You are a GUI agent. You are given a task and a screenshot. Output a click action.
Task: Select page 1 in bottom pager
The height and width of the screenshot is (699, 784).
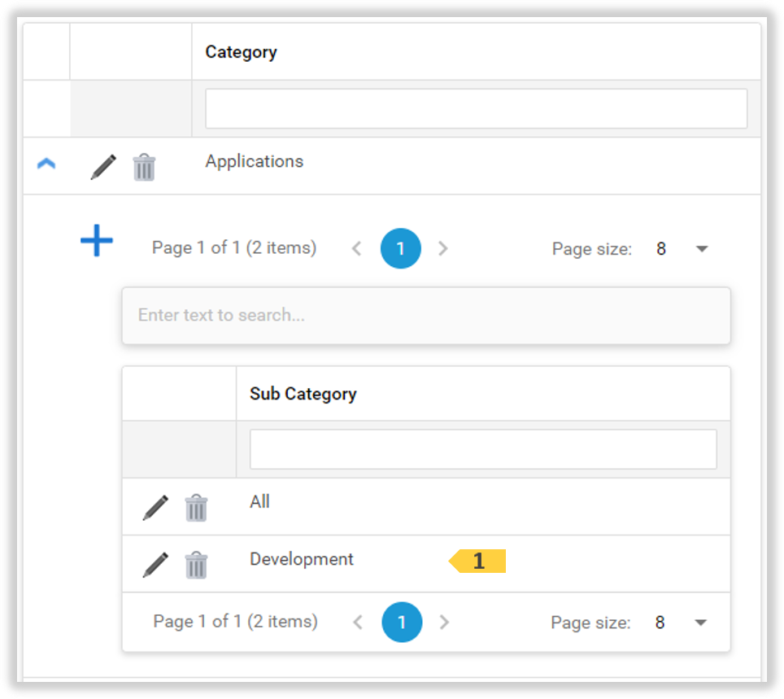pos(402,622)
